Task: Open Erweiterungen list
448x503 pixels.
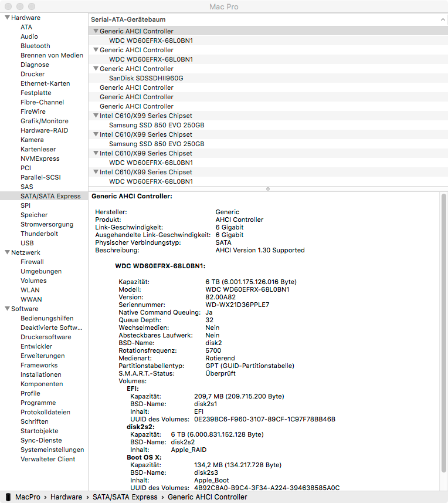Action: pos(43,356)
